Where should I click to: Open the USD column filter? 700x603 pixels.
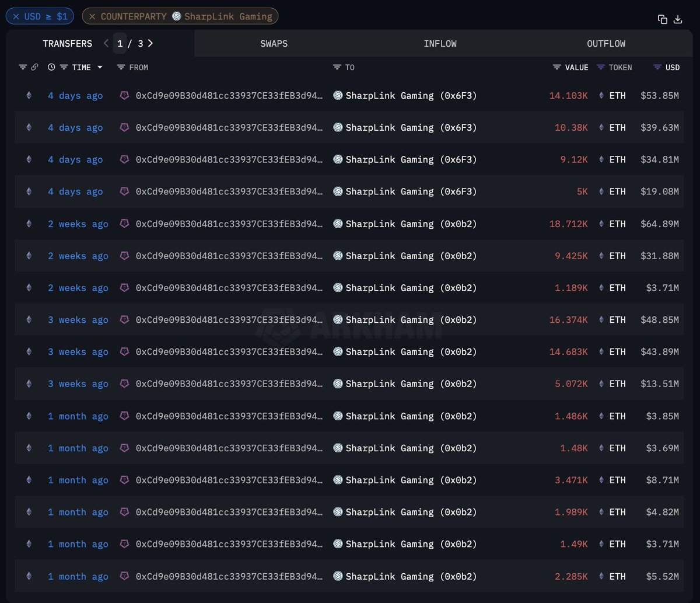coord(658,67)
